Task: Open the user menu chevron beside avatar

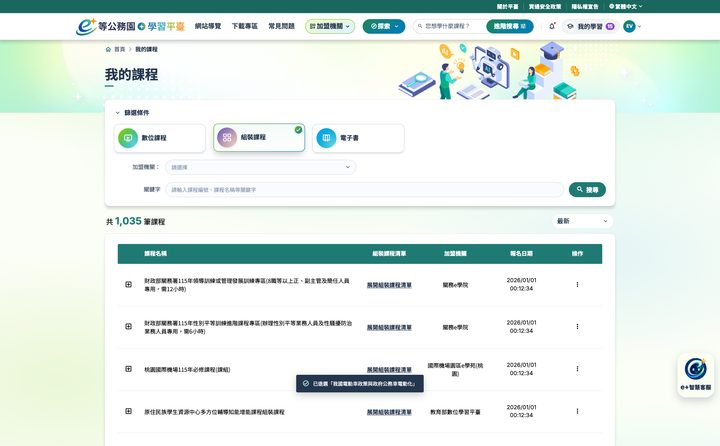Action: click(639, 27)
